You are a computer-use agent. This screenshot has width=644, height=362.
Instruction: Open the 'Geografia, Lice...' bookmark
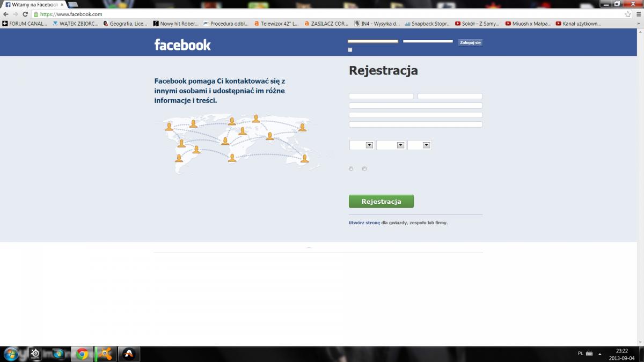pyautogui.click(x=125, y=24)
